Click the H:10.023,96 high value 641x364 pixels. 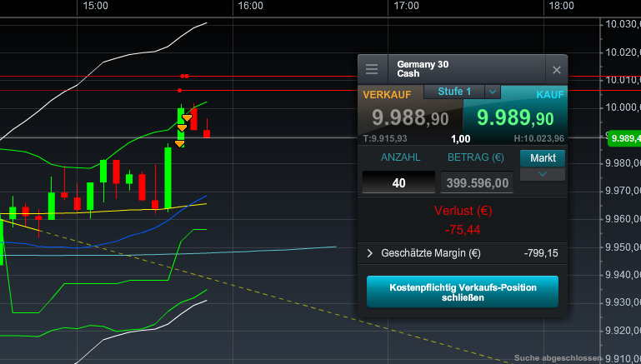(x=538, y=138)
